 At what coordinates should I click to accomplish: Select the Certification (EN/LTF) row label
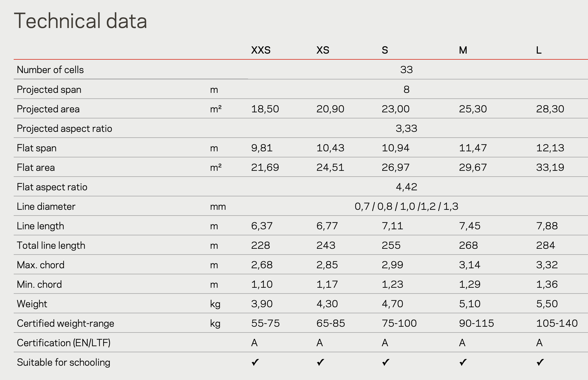(x=64, y=343)
